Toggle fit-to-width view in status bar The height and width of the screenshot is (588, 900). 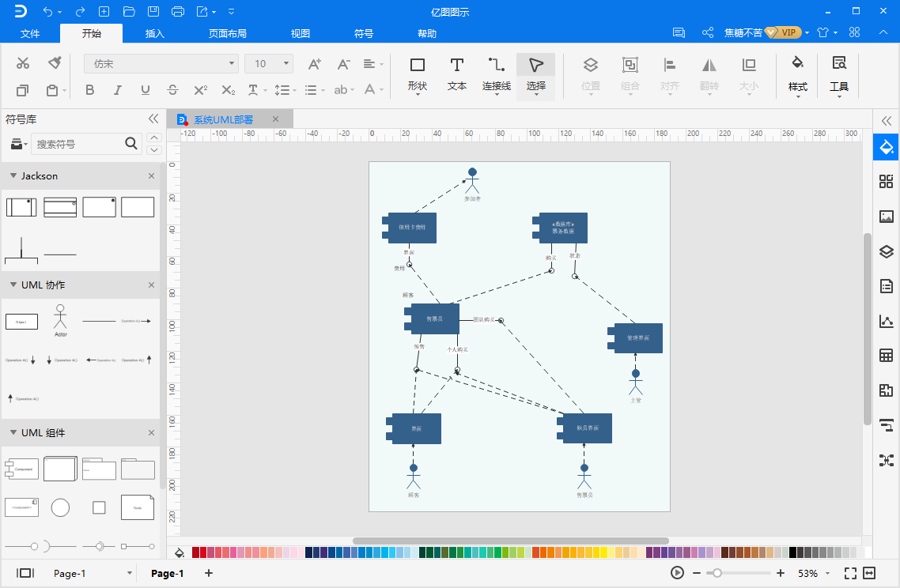pos(869,573)
